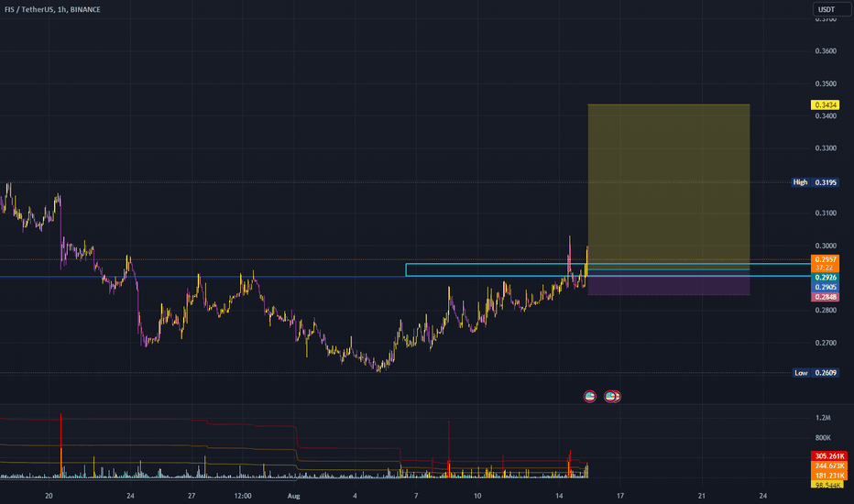Click the 20 date label on time axis
The width and height of the screenshot is (854, 504).
tap(49, 496)
